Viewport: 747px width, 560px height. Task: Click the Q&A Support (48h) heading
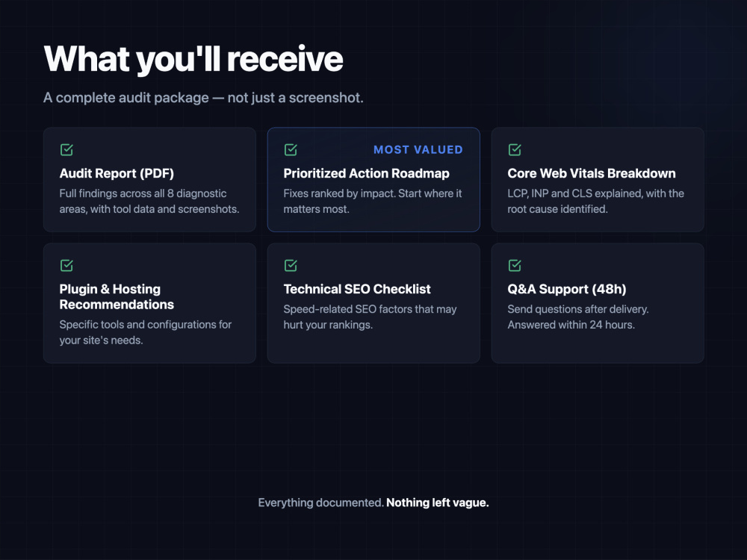pyautogui.click(x=566, y=289)
